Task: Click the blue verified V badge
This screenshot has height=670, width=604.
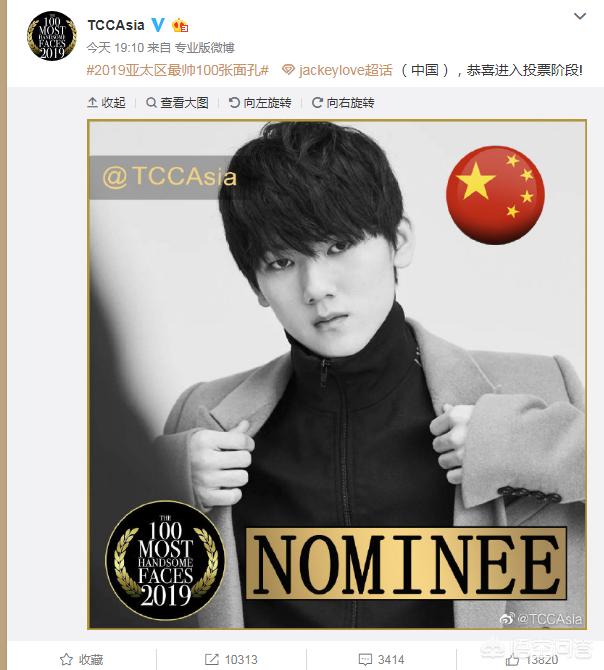Action: coord(158,25)
